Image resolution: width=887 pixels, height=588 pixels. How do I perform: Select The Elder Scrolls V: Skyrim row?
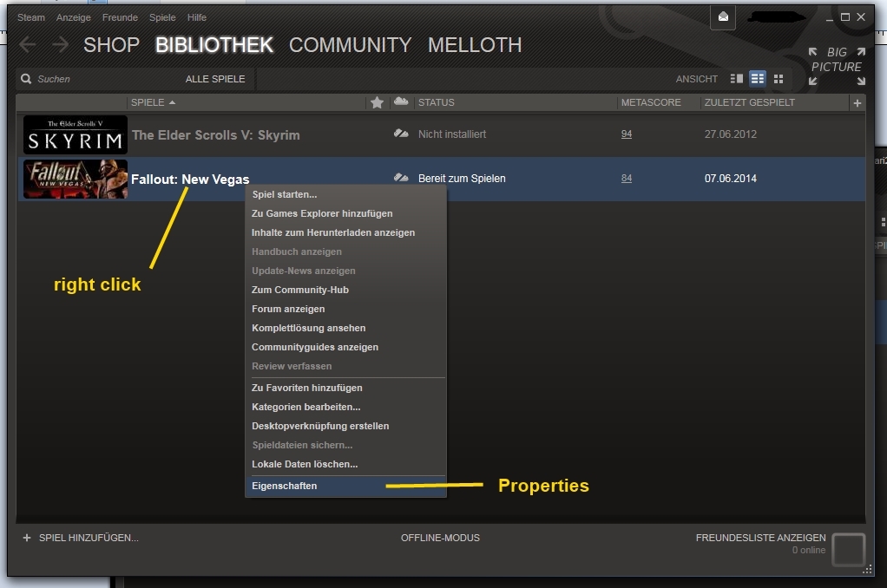click(x=441, y=134)
